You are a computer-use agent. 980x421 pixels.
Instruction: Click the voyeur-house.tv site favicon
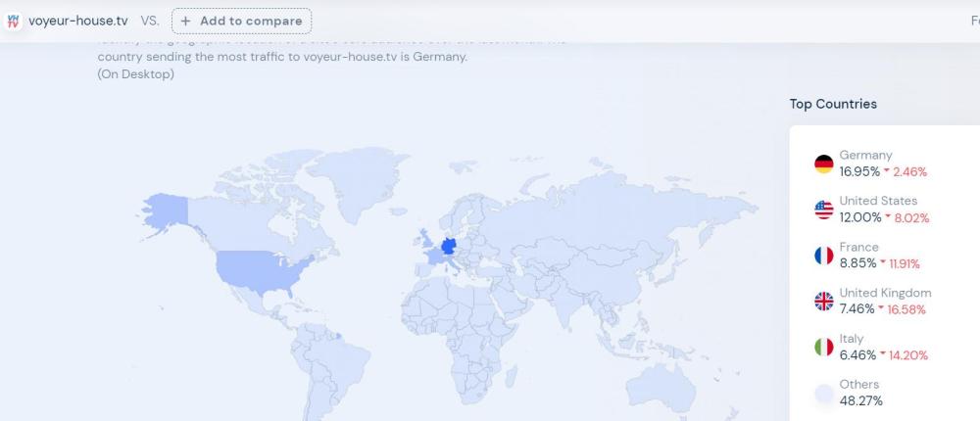pos(14,21)
